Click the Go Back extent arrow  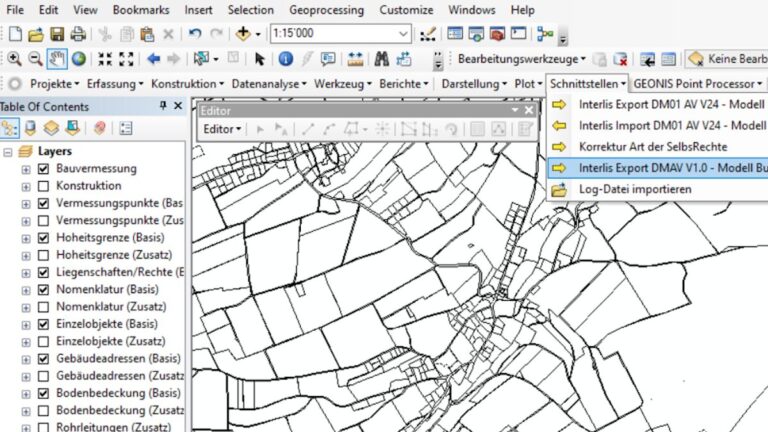(154, 59)
